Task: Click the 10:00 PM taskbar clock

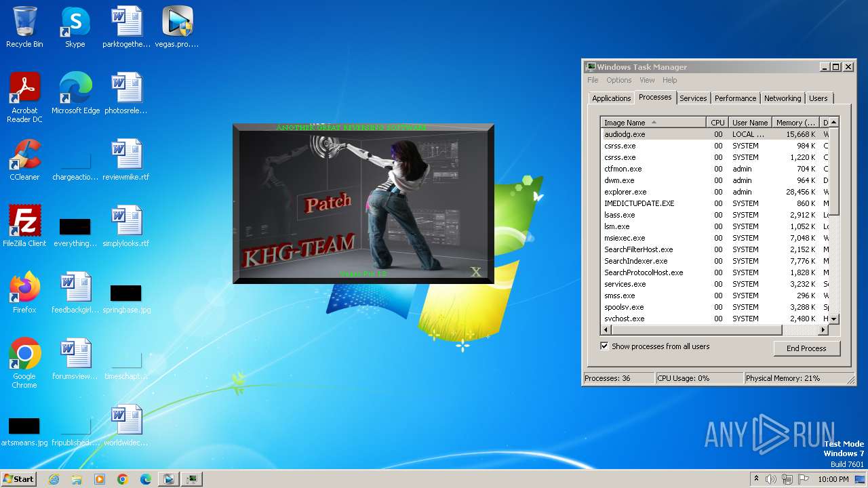Action: [x=833, y=479]
